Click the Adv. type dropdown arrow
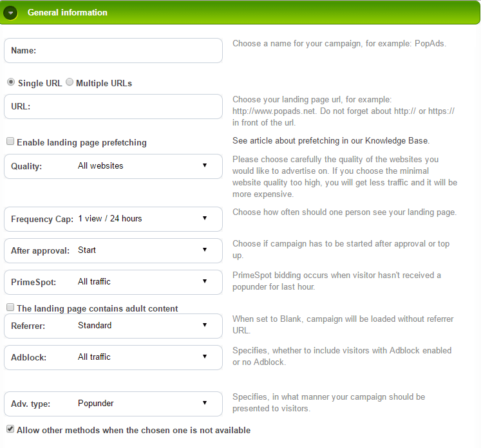 pyautogui.click(x=205, y=403)
